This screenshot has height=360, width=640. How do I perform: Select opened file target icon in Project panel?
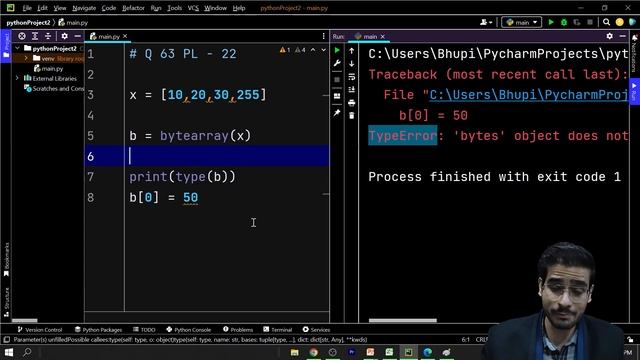click(x=22, y=36)
